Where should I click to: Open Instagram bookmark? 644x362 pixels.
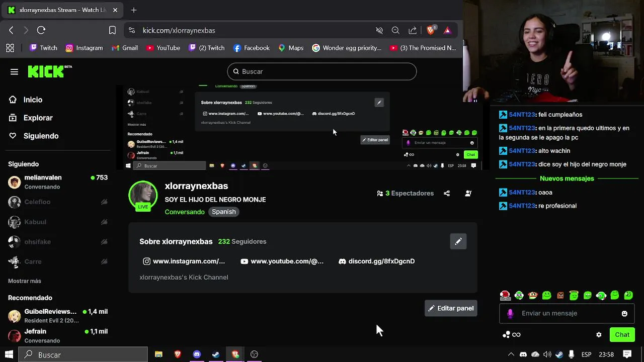coord(84,48)
